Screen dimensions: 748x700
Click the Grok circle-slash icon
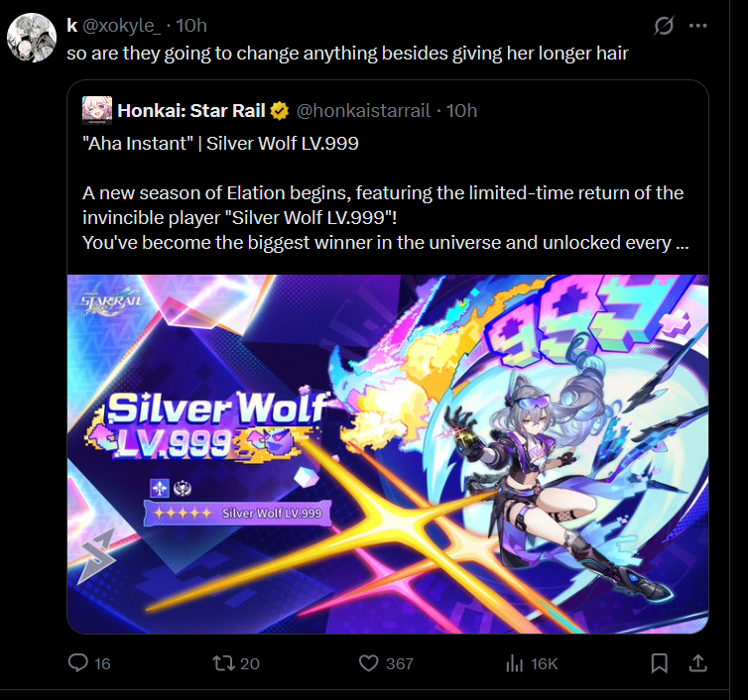coord(664,26)
